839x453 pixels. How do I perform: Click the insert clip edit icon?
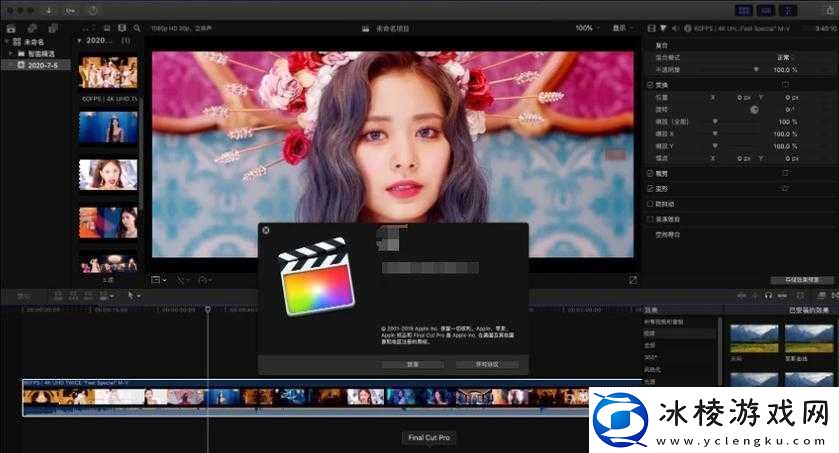pos(73,295)
